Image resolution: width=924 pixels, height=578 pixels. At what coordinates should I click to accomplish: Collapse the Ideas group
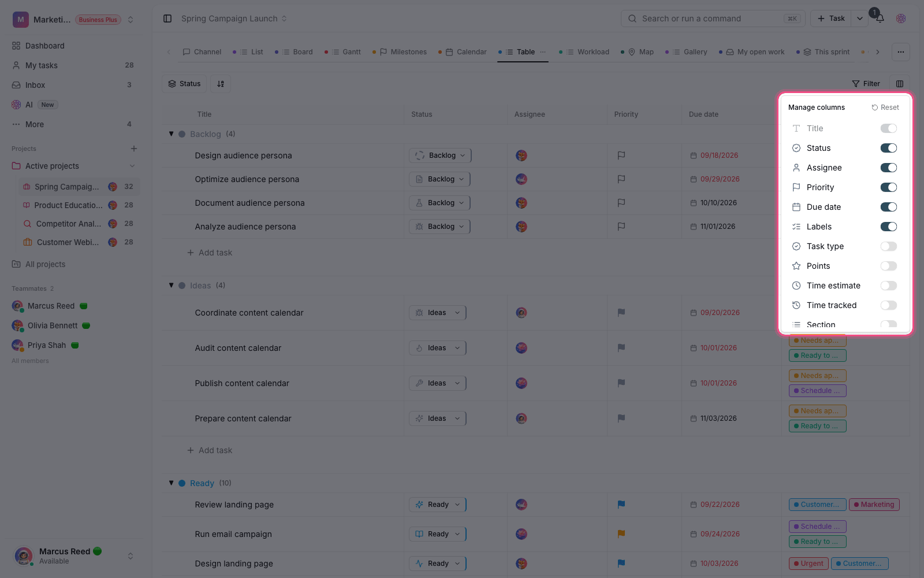[x=171, y=286]
